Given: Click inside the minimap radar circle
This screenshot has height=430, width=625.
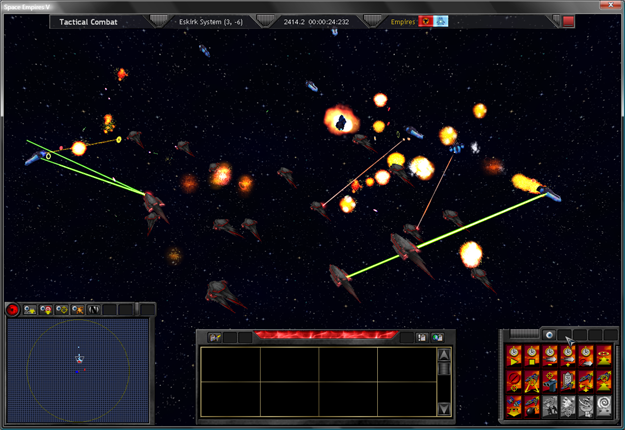Looking at the screenshot, I should point(78,371).
